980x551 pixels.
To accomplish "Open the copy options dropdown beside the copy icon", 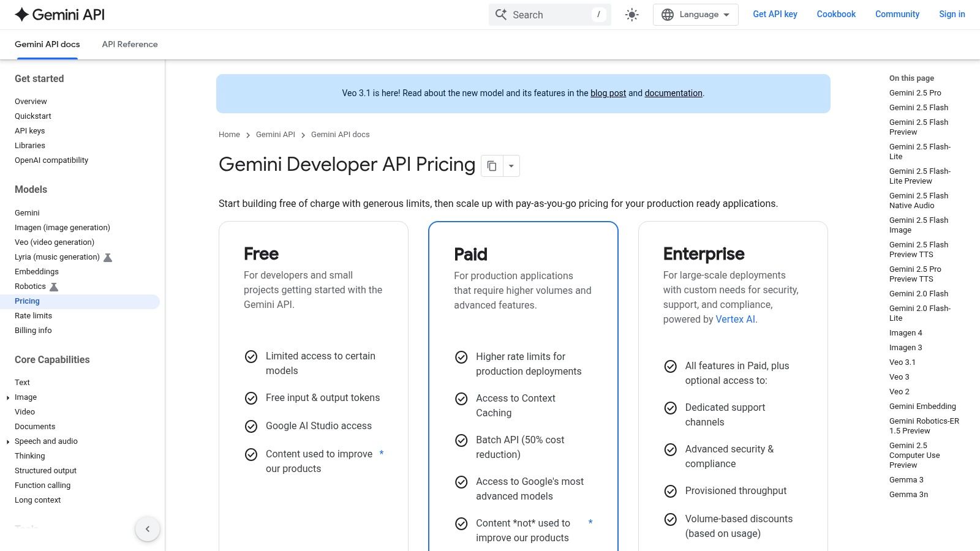I will point(511,165).
